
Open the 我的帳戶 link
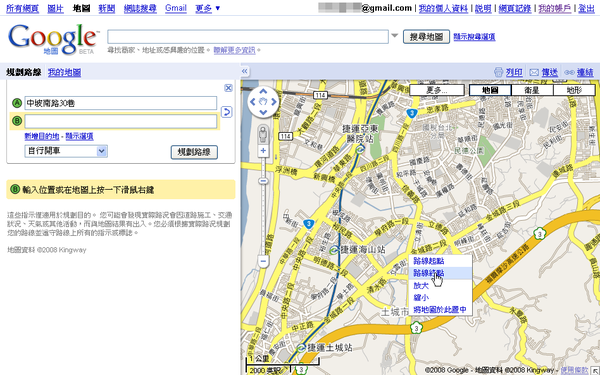point(555,8)
